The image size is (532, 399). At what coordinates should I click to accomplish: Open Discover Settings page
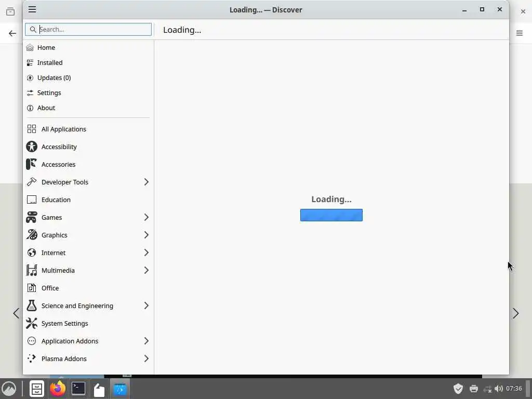point(88,92)
